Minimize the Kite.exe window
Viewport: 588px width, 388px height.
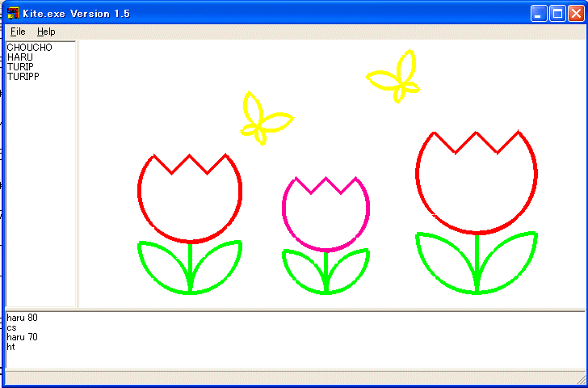(x=539, y=14)
